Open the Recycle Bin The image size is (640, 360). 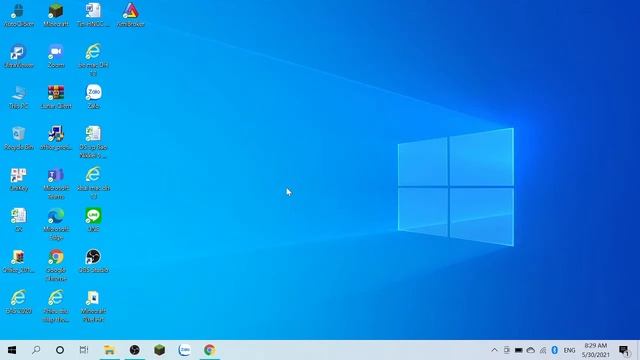18,138
